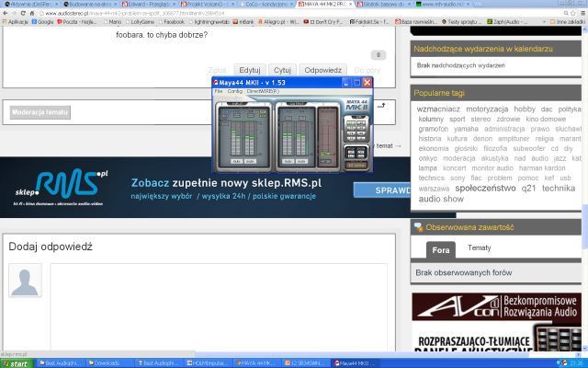Open DirectWIRE(R) menu in Maya44 window

(263, 91)
